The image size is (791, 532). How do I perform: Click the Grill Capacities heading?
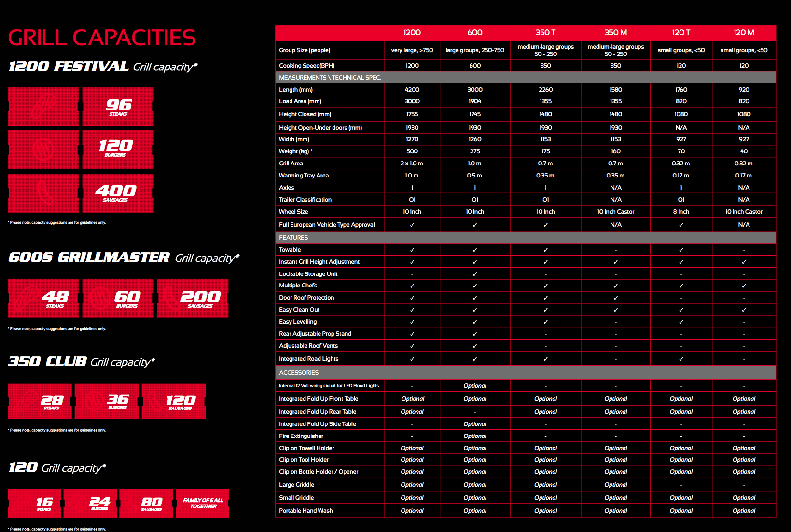pyautogui.click(x=102, y=38)
